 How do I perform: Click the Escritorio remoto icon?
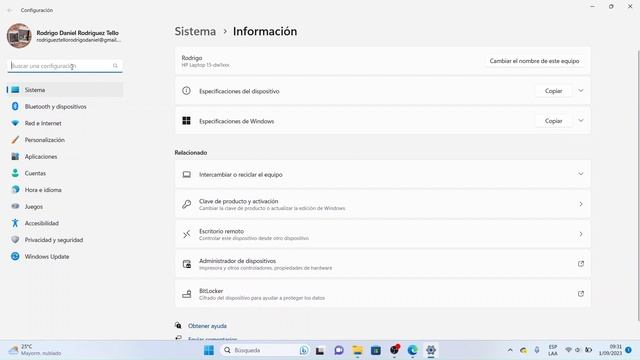tap(187, 234)
